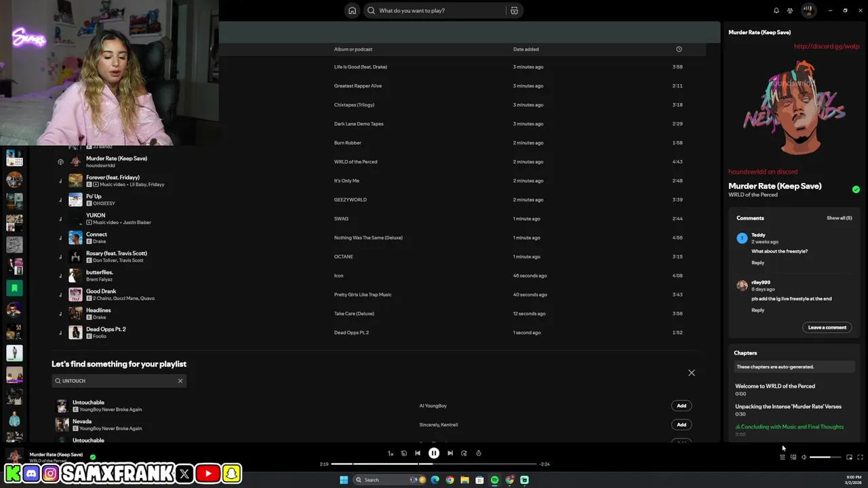Click Spotify icon in Windows taskbar
This screenshot has width=868, height=488.
pyautogui.click(x=494, y=480)
